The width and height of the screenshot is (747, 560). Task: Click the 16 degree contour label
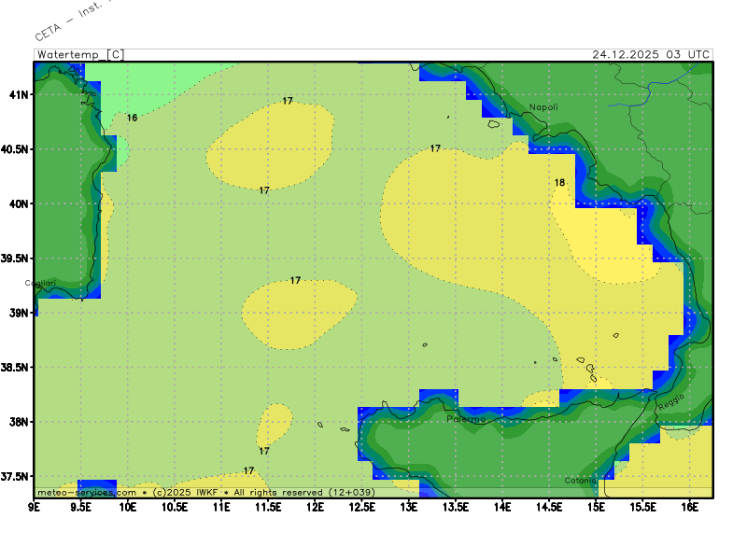click(132, 118)
